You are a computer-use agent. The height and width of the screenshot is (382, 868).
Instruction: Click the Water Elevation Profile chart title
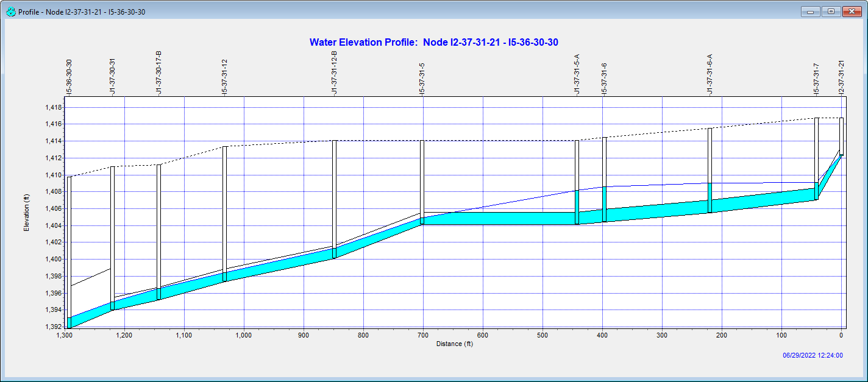[x=434, y=42]
